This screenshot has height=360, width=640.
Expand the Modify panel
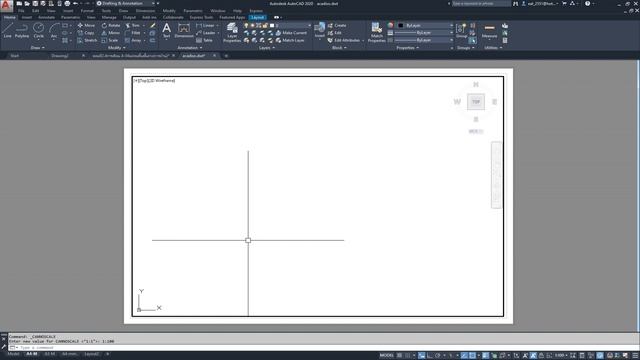(116, 48)
